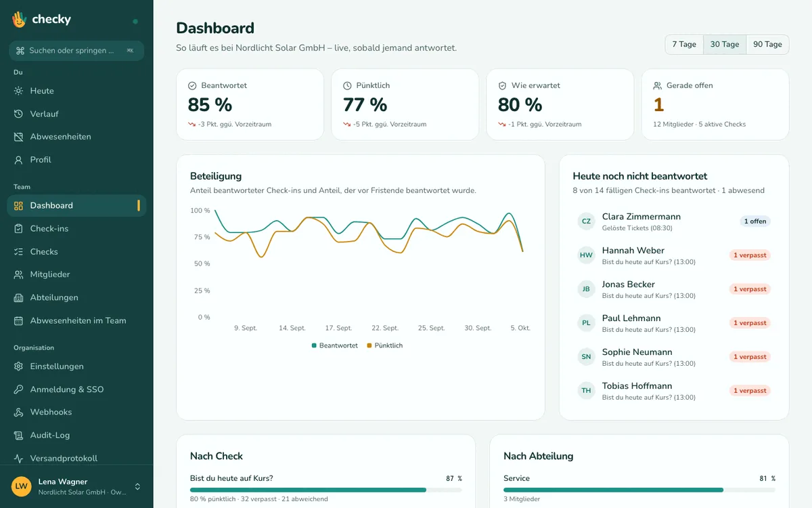Click the Abwesenheiten im Team calendar icon
This screenshot has height=508, width=812.
tap(18, 321)
